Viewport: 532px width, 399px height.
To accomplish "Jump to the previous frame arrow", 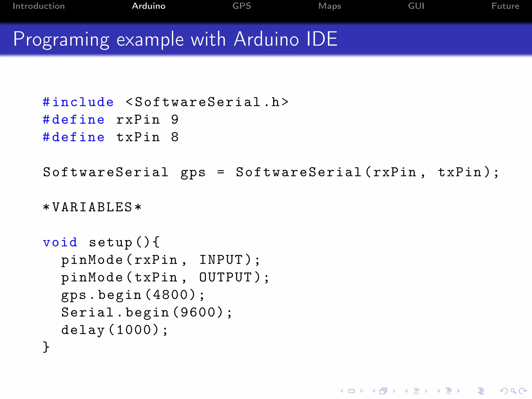I will 374,391.
